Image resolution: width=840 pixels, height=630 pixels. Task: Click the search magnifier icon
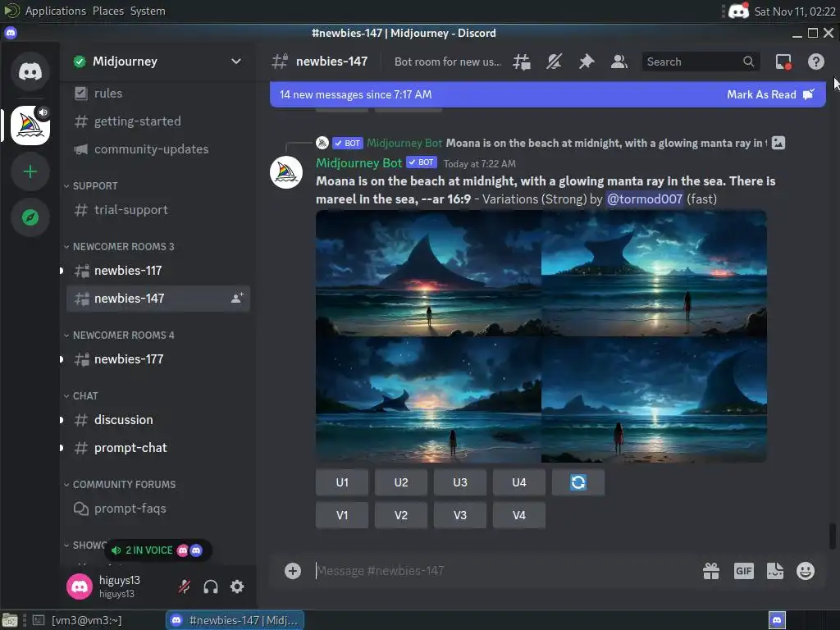tap(748, 62)
